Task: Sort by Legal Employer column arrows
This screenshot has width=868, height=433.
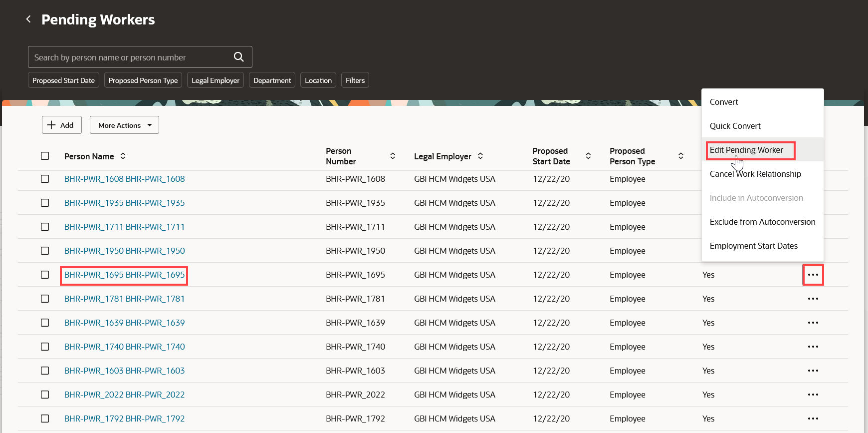Action: [x=480, y=156]
